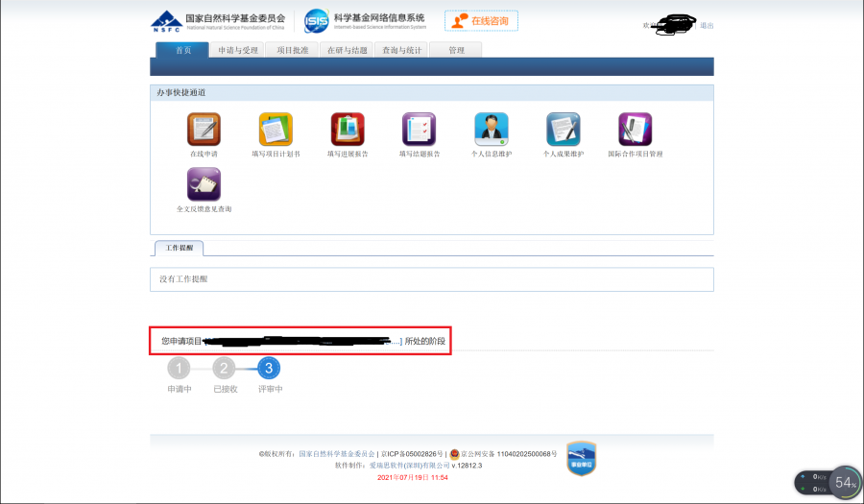Open the 个人成果维护 icon
Screen dimensions: 864x504
click(564, 129)
